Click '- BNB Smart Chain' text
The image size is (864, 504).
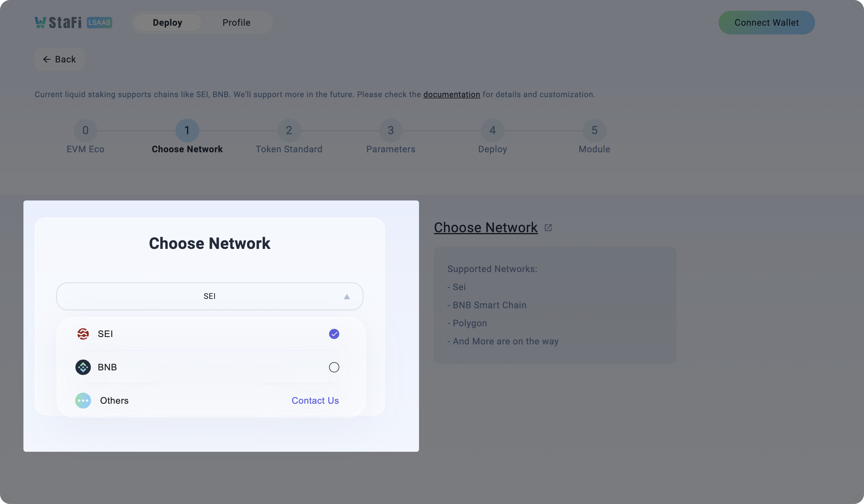click(487, 305)
